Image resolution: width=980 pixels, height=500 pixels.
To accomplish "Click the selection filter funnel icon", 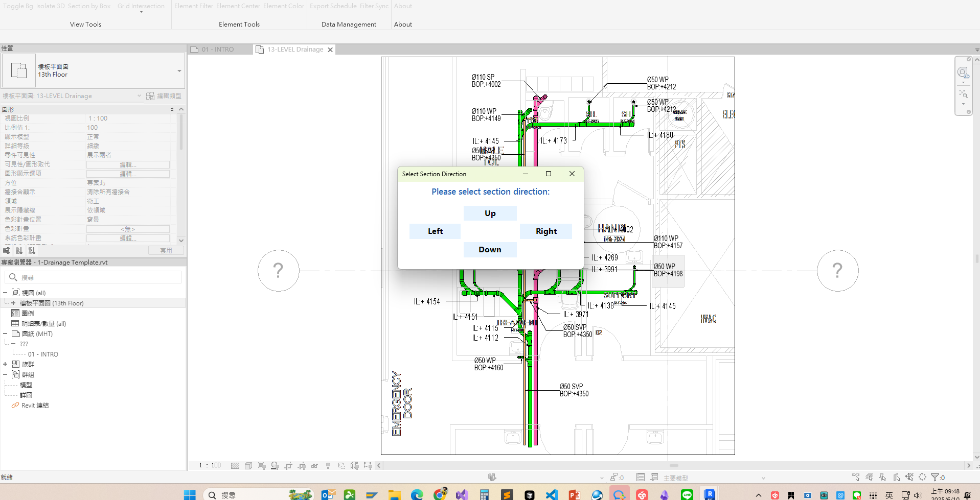I will click(935, 477).
